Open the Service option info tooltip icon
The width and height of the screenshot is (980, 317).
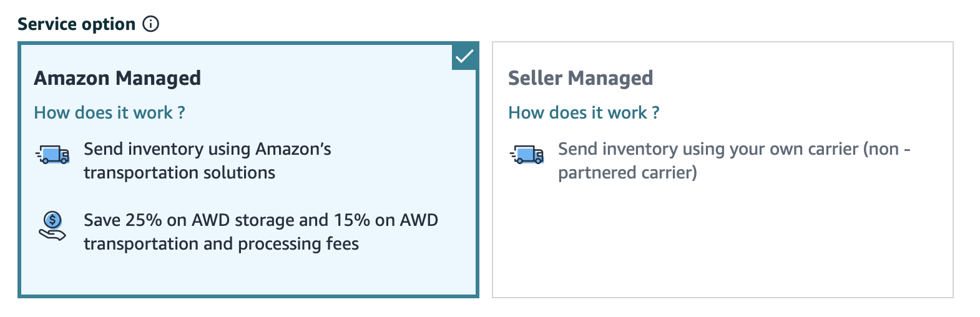pyautogui.click(x=150, y=24)
